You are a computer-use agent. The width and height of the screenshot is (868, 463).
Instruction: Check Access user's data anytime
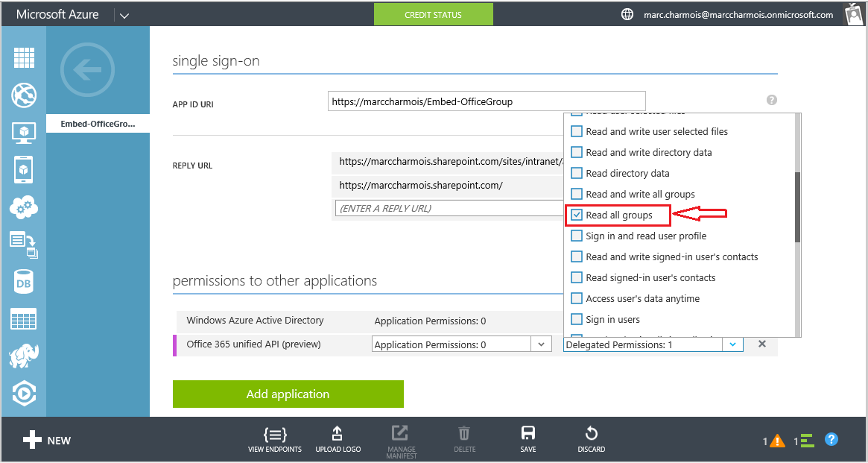pos(576,298)
